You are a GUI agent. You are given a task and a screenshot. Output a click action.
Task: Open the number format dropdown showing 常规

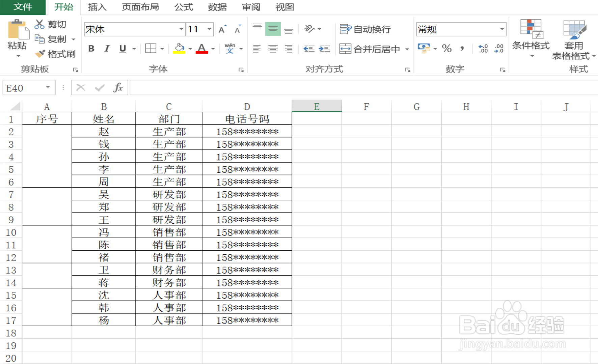(503, 29)
